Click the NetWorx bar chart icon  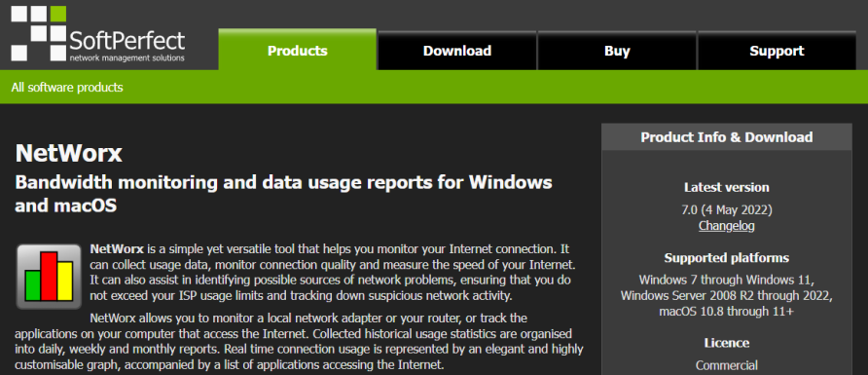click(x=49, y=277)
